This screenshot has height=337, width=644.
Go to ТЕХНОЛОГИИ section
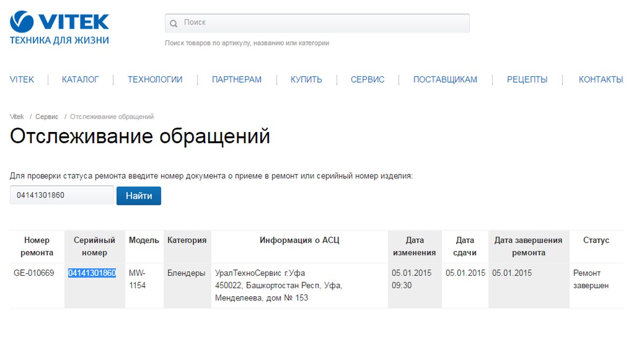tap(155, 79)
